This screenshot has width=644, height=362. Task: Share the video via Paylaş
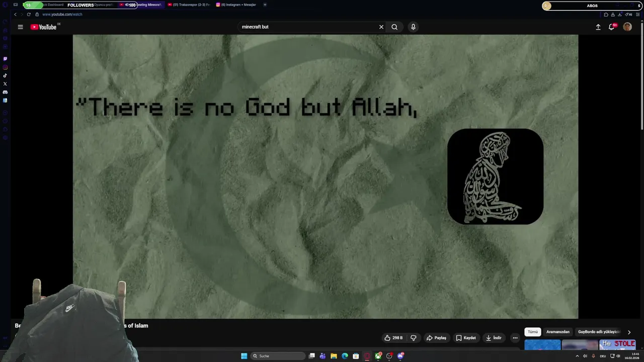436,338
